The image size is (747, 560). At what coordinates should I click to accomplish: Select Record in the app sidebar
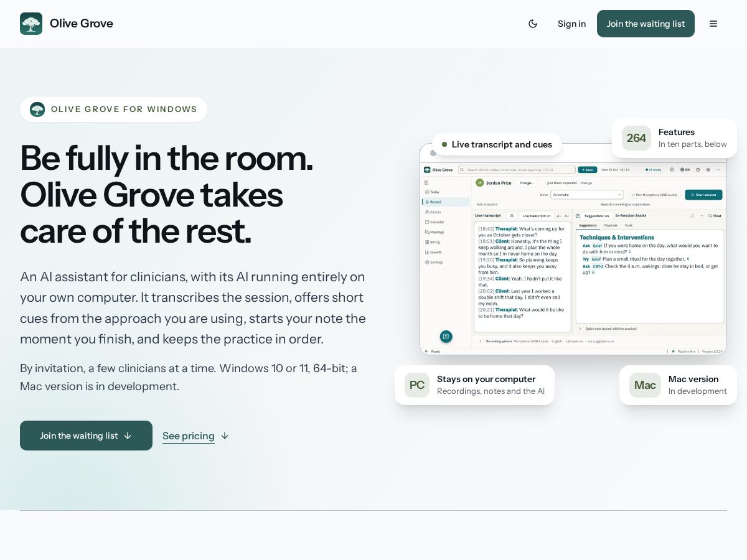[x=446, y=202]
